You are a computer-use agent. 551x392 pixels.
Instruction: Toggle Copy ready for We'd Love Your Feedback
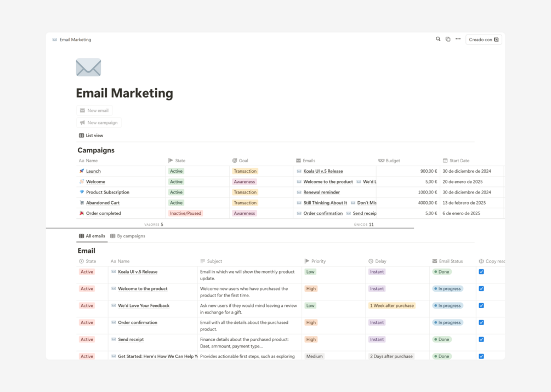click(x=481, y=305)
